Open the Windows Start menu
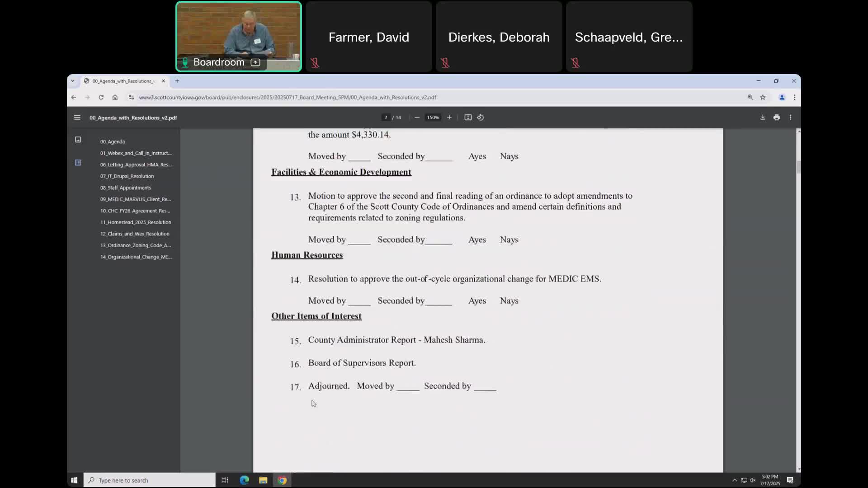The image size is (868, 488). pos(74,480)
